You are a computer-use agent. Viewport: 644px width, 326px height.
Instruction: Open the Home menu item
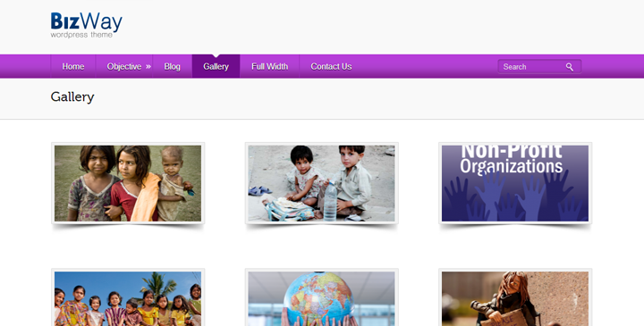[x=73, y=66]
